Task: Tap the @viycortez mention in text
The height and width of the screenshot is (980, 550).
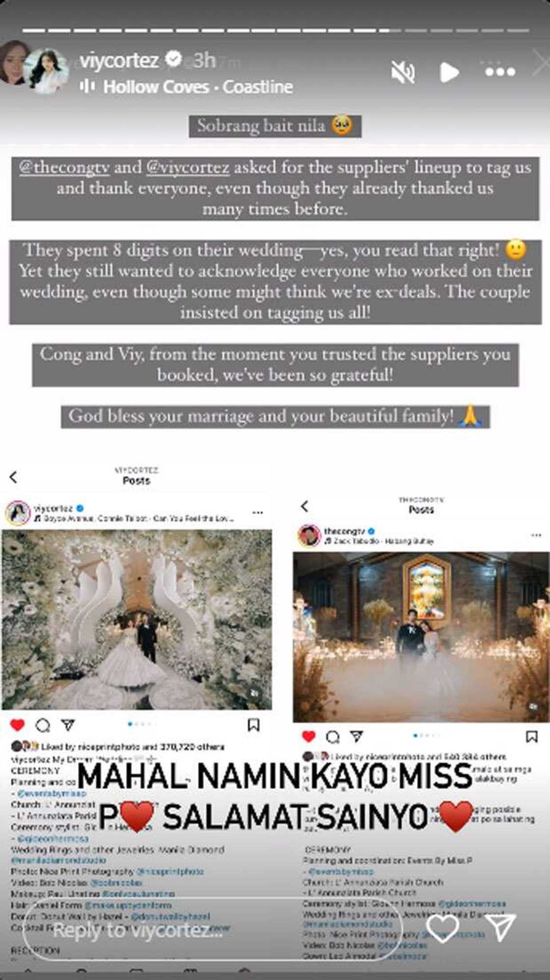Action: click(x=188, y=167)
